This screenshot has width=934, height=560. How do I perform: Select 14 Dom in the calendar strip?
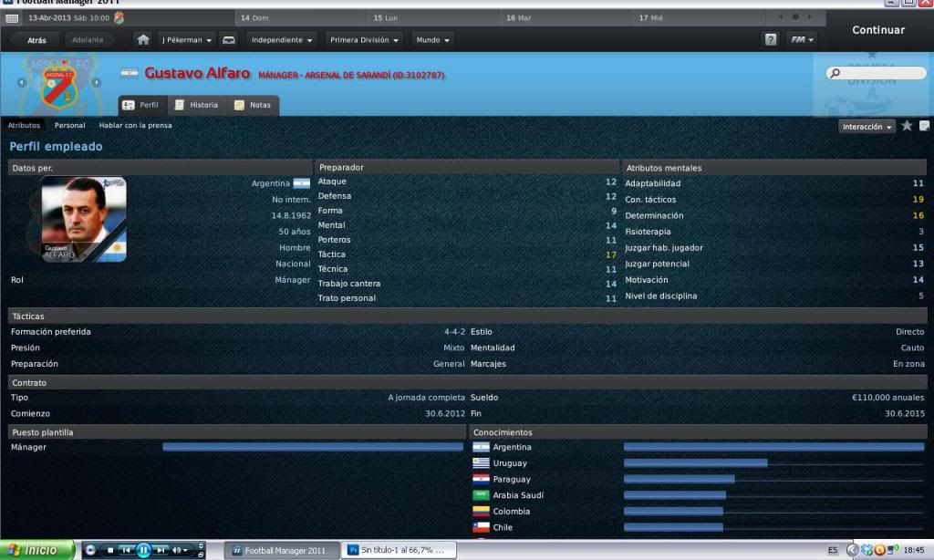301,18
